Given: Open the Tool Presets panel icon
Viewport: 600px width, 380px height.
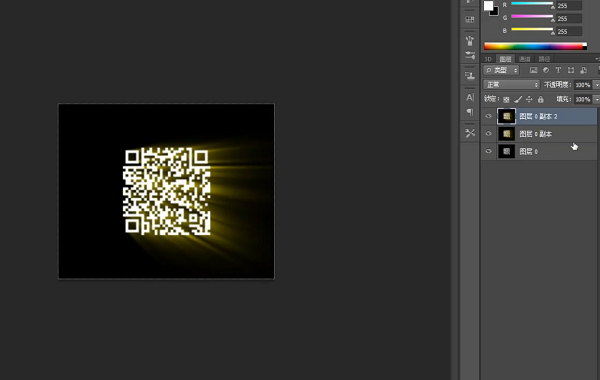Looking at the screenshot, I should point(470,133).
